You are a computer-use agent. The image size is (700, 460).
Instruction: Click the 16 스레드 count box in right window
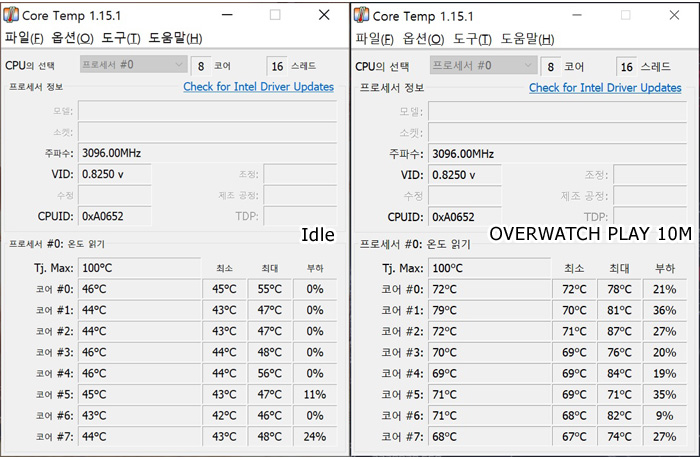tap(627, 67)
